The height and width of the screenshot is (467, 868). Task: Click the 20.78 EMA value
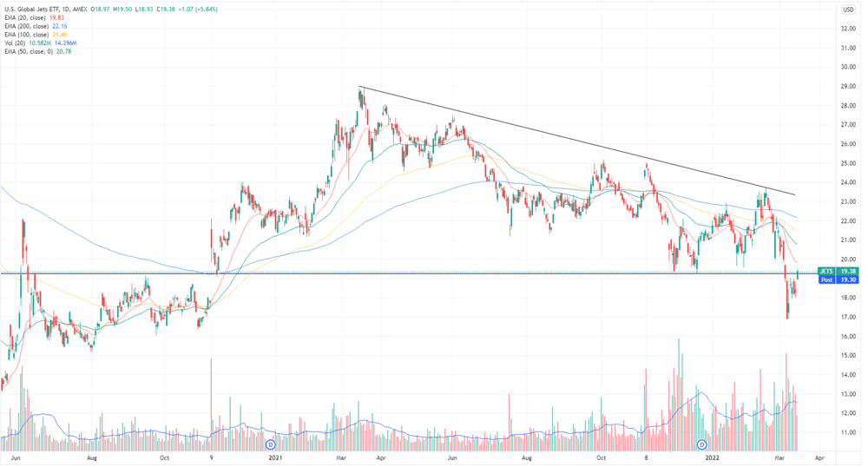coord(63,51)
